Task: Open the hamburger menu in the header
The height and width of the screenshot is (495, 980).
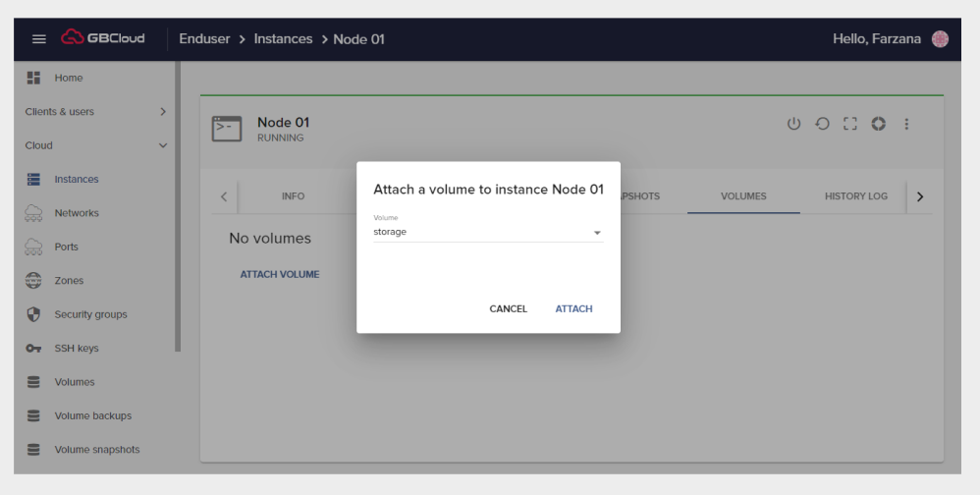Action: click(39, 39)
